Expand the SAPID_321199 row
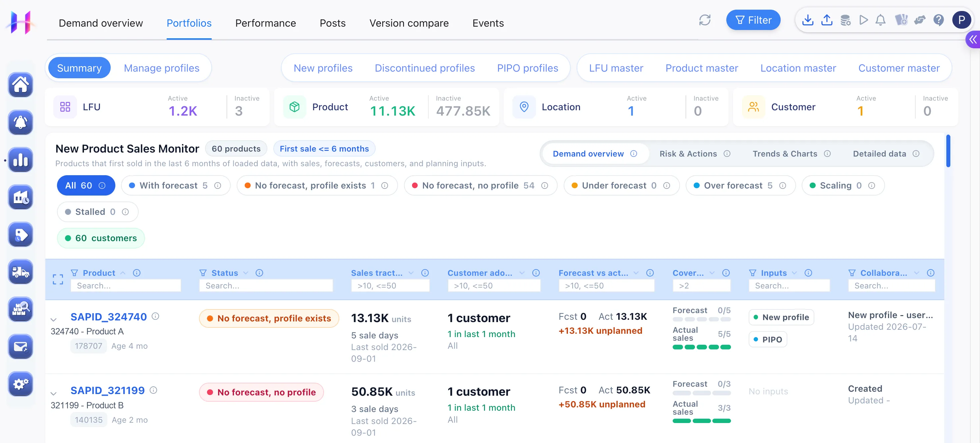Screen dimensions: 980x443 pyautogui.click(x=54, y=393)
